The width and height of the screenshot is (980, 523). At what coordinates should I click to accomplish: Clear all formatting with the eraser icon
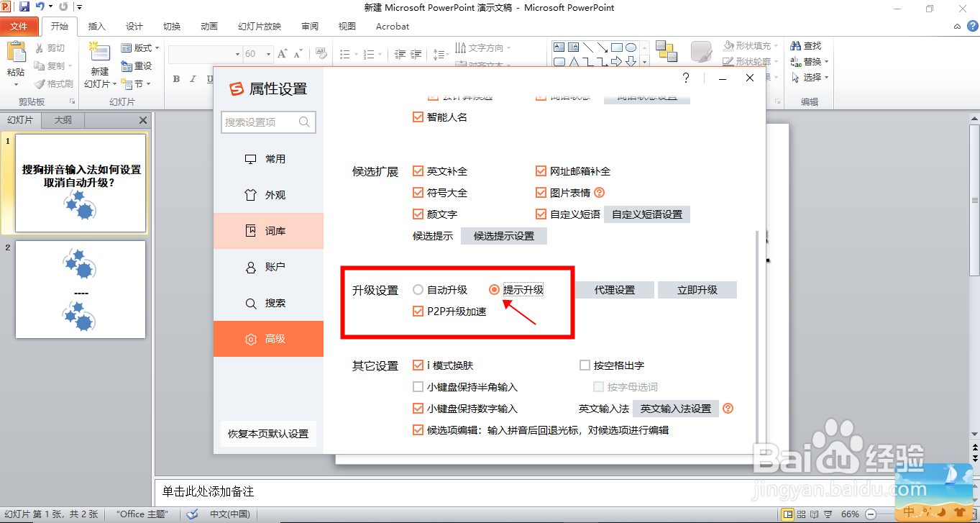click(x=321, y=54)
